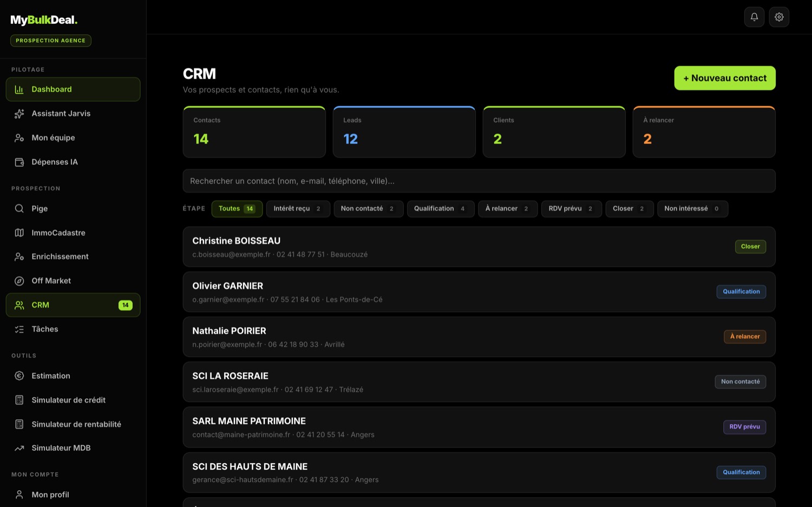The image size is (812, 507).
Task: Open SARL MAINE PATRIMOINE contact
Action: point(479,427)
